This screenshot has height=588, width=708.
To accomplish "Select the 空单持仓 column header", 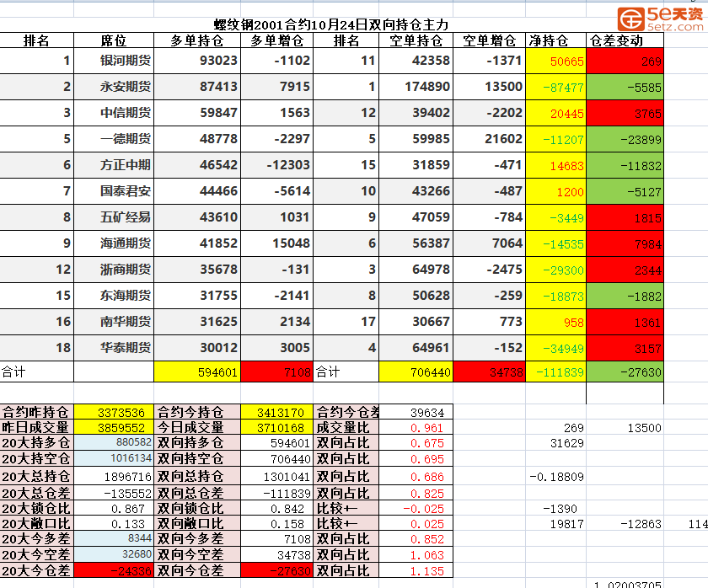I will [416, 40].
